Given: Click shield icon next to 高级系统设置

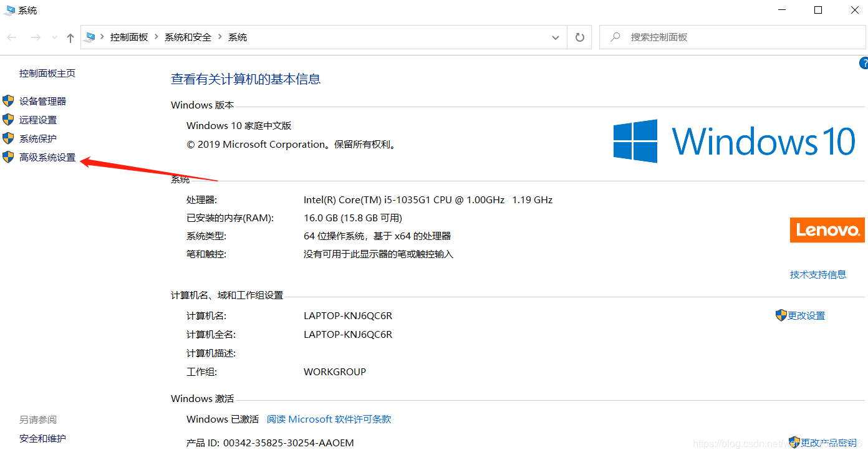Looking at the screenshot, I should [8, 157].
